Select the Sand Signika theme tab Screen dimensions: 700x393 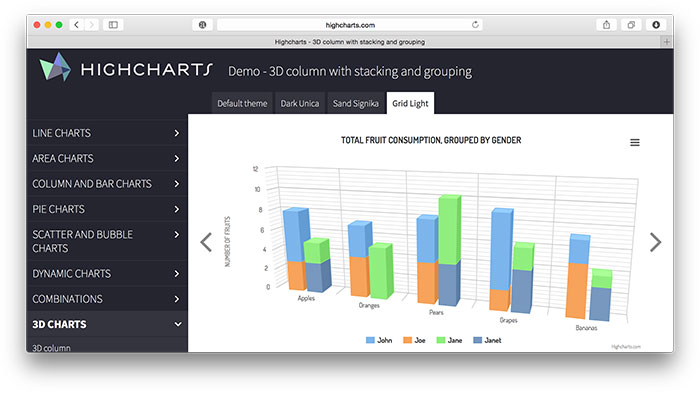click(x=355, y=104)
